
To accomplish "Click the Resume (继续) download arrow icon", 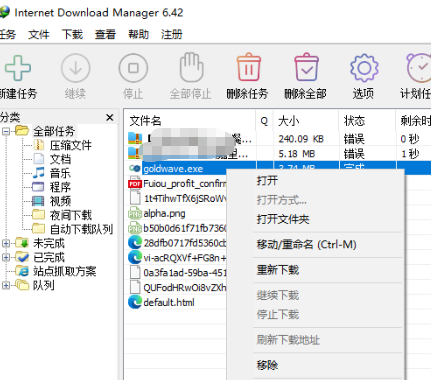I will point(76,68).
